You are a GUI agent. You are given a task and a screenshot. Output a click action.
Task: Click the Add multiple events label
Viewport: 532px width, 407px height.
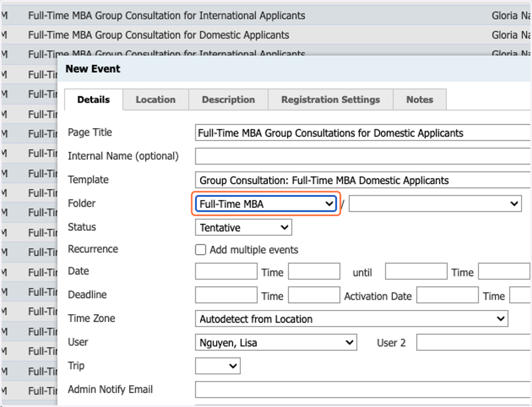point(254,250)
